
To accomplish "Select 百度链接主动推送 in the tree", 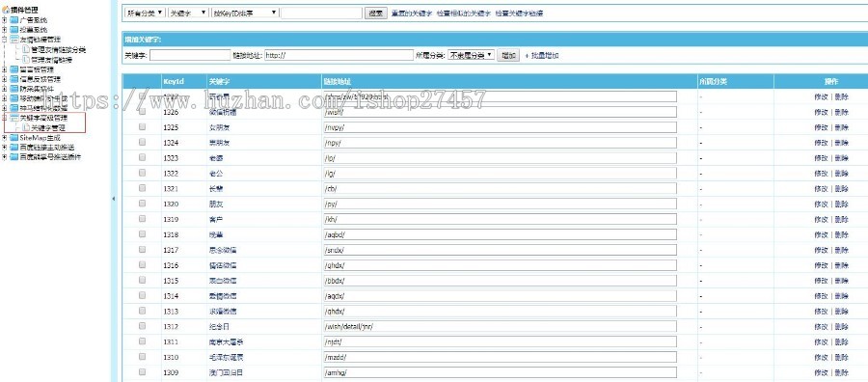I will pyautogui.click(x=46, y=148).
